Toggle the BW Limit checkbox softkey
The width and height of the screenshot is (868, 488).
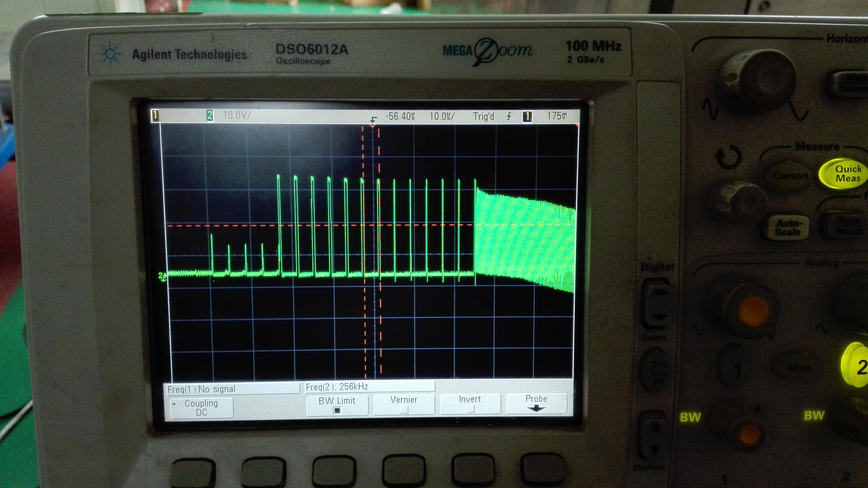coord(337,406)
